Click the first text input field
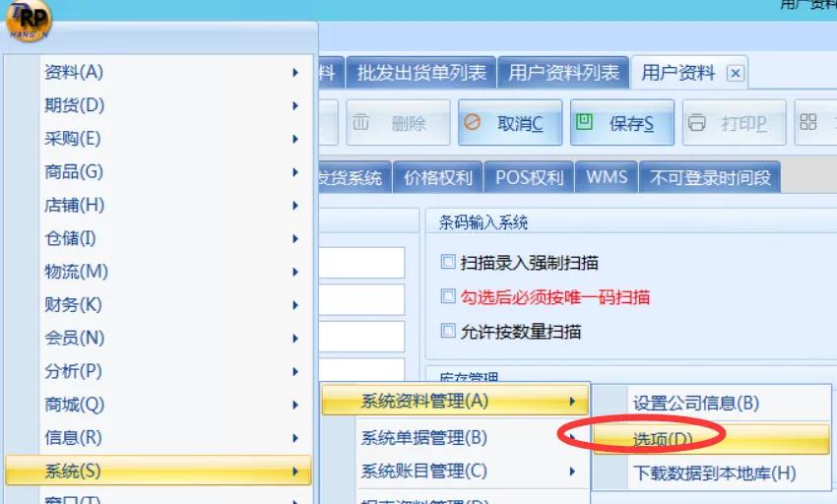 point(361,263)
